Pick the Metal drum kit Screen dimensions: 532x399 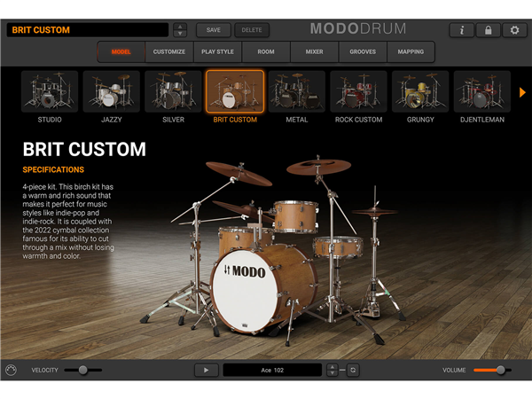297,92
